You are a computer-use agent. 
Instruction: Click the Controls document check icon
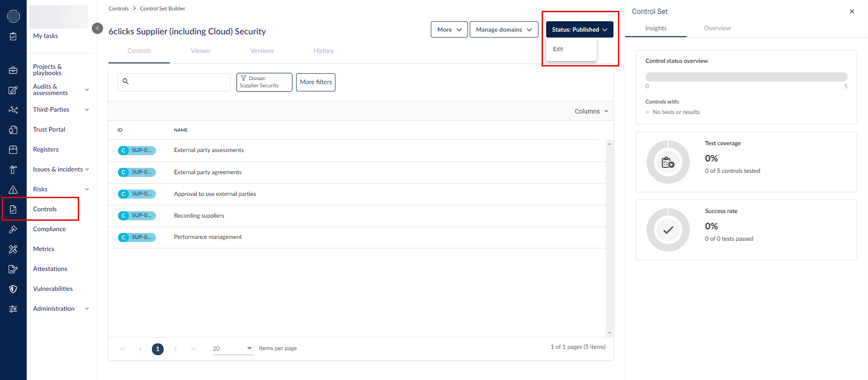(13, 209)
